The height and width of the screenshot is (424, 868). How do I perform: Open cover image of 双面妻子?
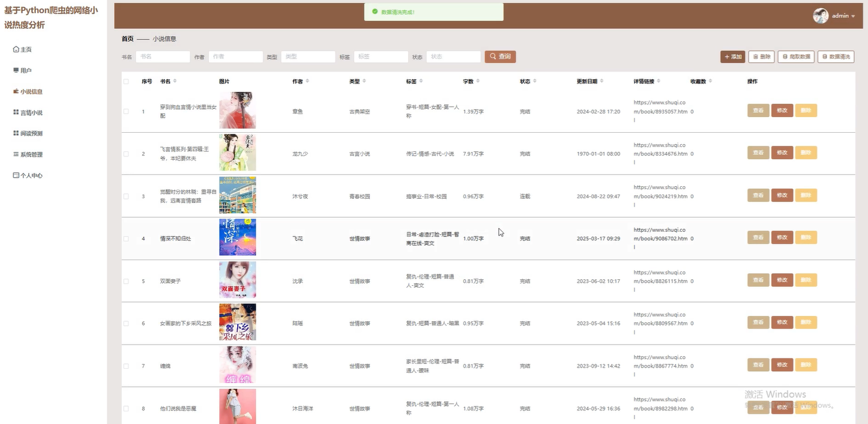tap(238, 280)
